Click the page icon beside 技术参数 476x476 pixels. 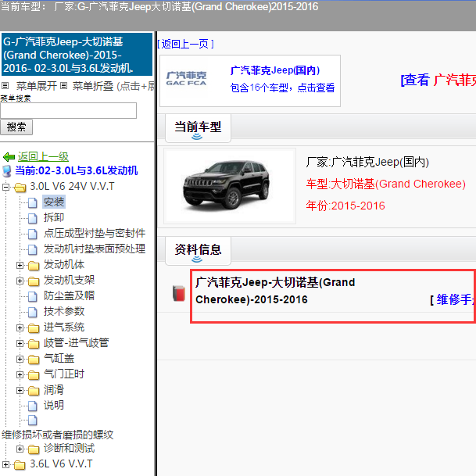pos(33,312)
